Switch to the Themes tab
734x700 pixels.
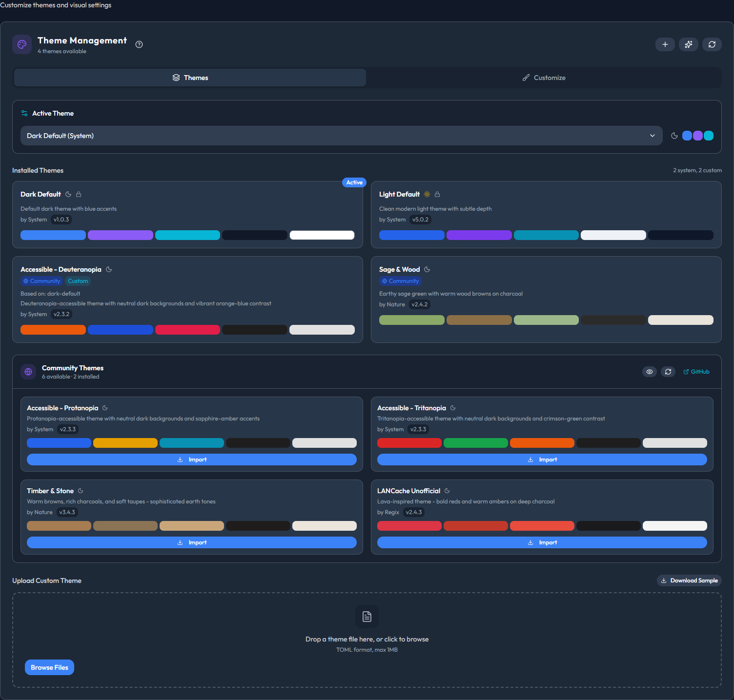[x=190, y=78]
